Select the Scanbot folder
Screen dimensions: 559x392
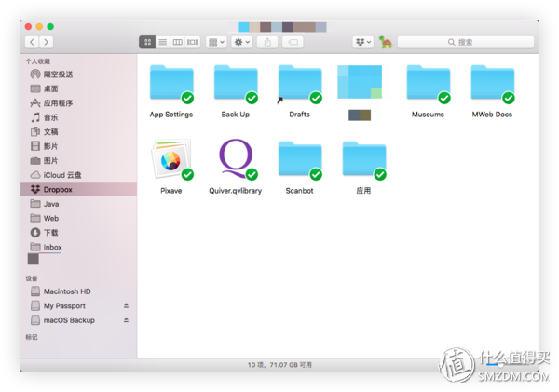[300, 159]
